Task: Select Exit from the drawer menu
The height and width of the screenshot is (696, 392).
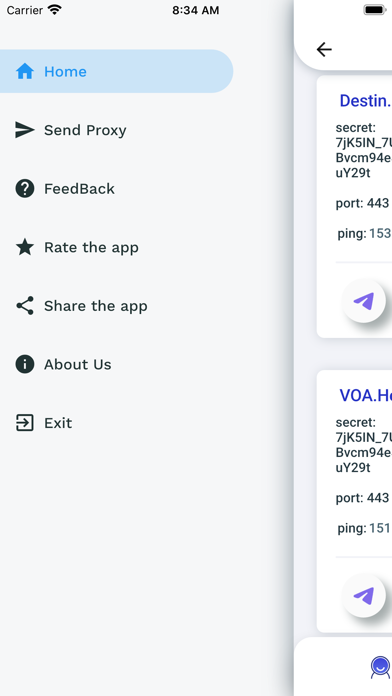Action: (x=117, y=423)
